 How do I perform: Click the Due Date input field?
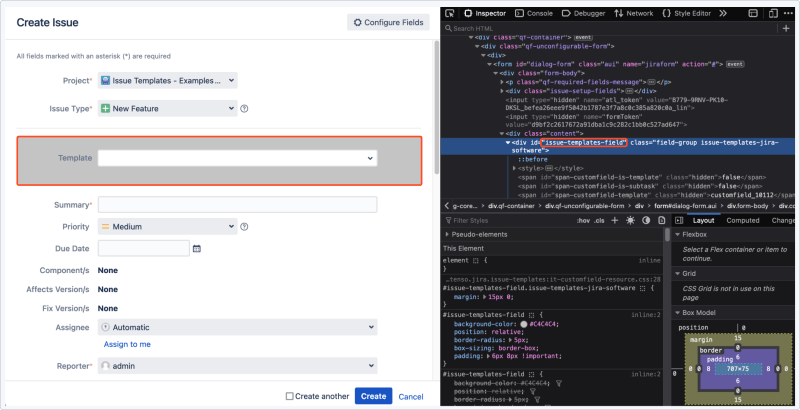(x=143, y=249)
